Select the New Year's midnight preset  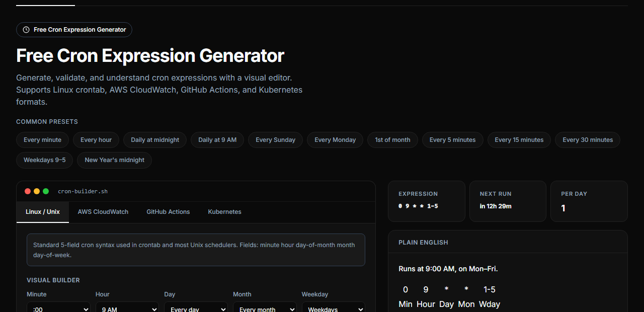(x=114, y=160)
